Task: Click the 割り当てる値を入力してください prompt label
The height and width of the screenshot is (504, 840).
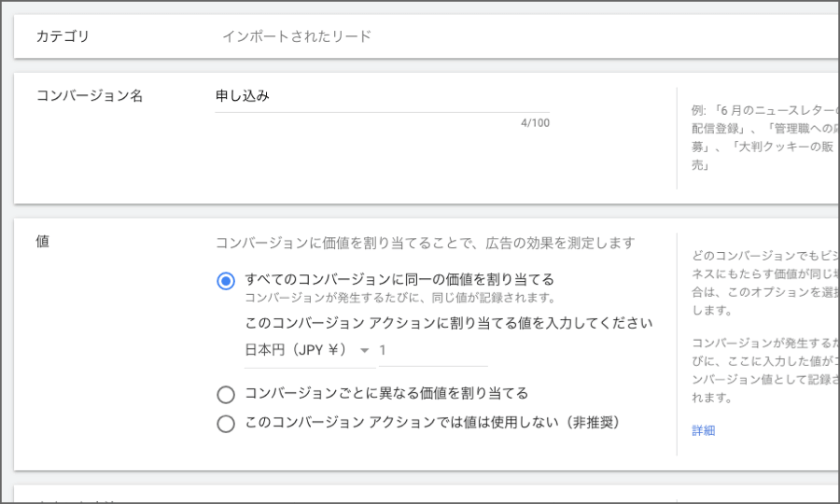Action: point(448,324)
